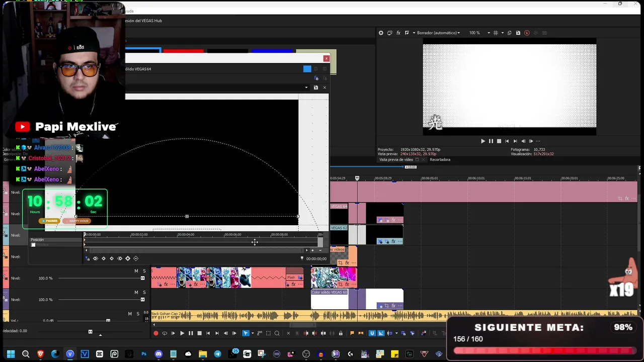Click the lock icon in timeline toolbar
This screenshot has width=644, height=362.
click(x=341, y=333)
